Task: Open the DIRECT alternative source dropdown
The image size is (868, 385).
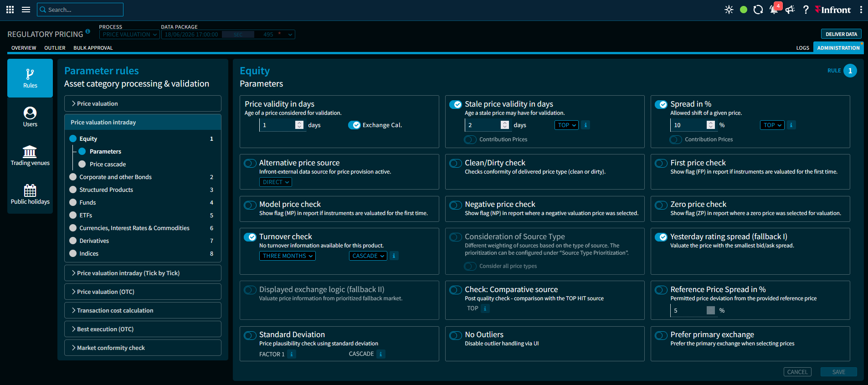Action: point(276,182)
